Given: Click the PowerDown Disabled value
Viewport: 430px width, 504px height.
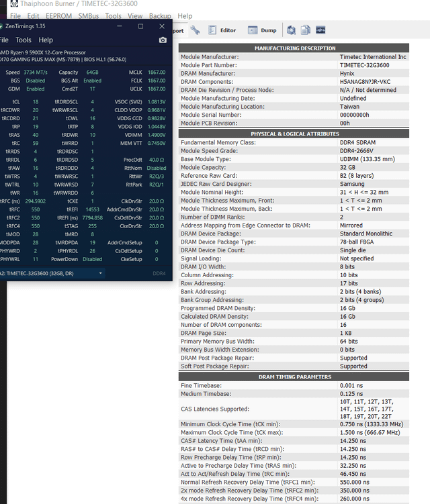Looking at the screenshot, I should 92,259.
